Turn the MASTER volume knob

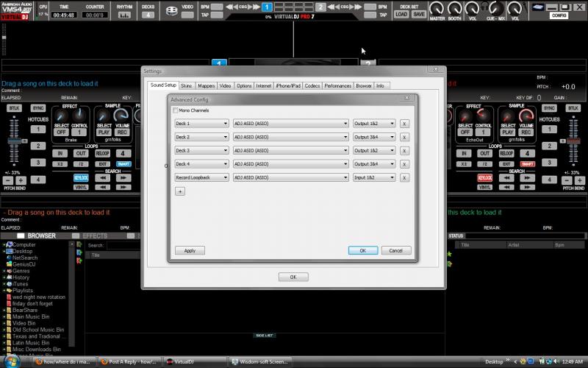[x=437, y=8]
